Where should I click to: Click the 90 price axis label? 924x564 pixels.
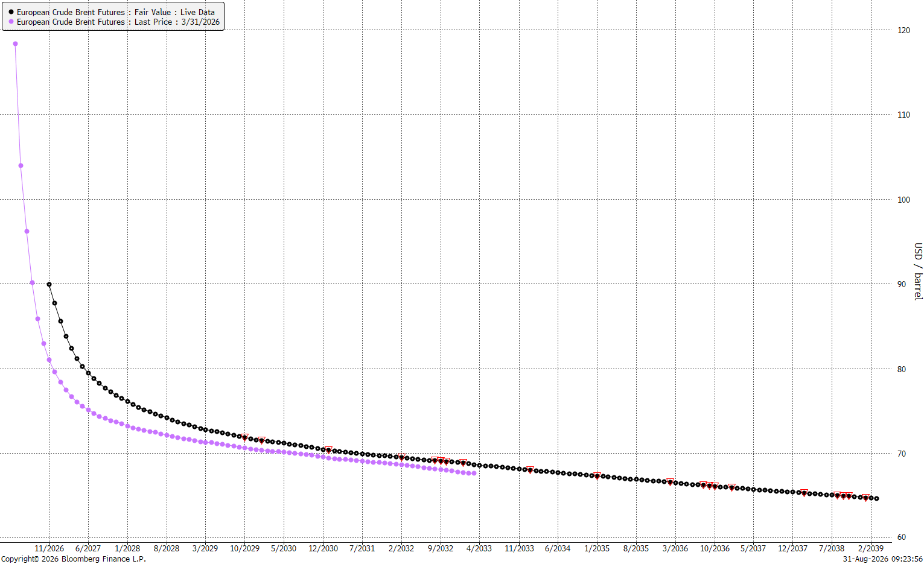point(902,284)
